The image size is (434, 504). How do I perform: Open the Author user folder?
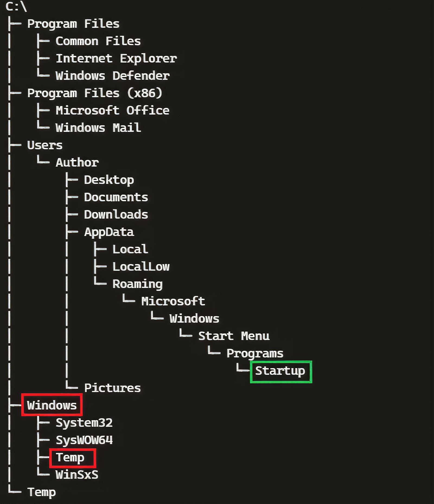[77, 163]
